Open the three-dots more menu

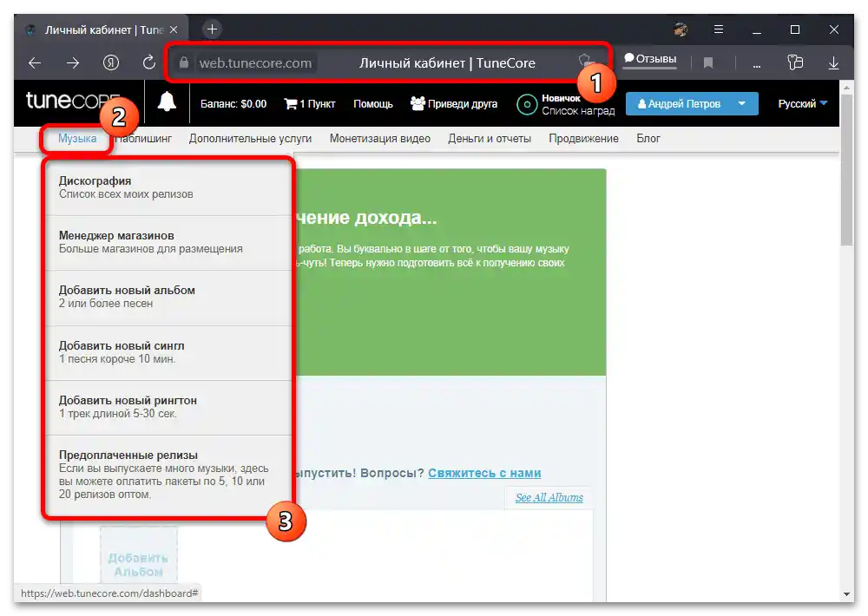point(756,65)
